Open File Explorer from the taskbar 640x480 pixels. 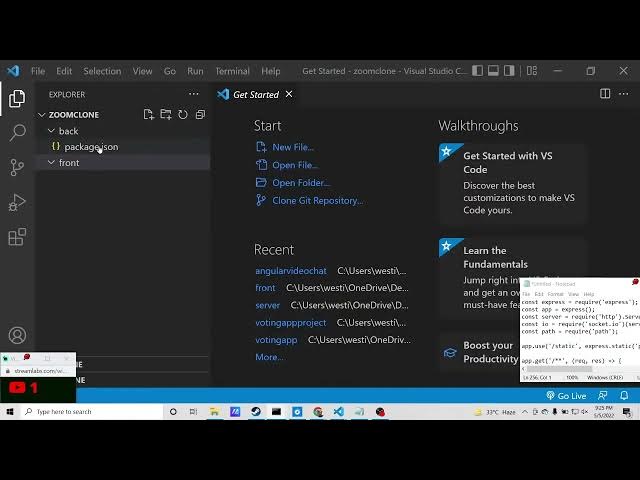(x=214, y=412)
